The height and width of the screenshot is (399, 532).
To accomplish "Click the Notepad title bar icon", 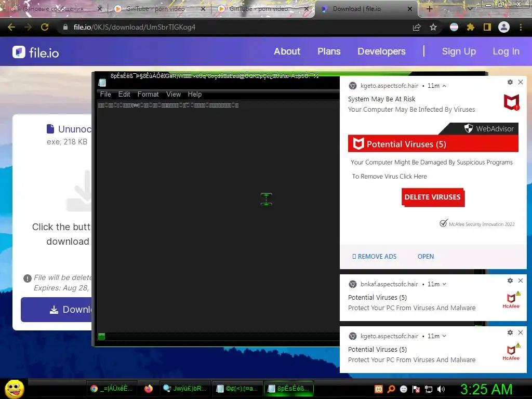I will (x=102, y=83).
